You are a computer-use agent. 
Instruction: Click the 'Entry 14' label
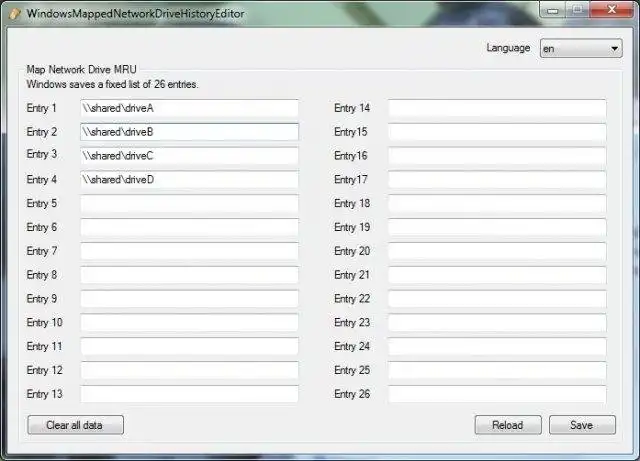pyautogui.click(x=352, y=108)
